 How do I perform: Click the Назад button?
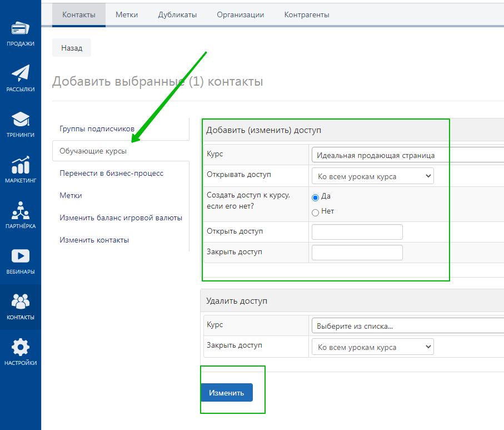(x=72, y=48)
